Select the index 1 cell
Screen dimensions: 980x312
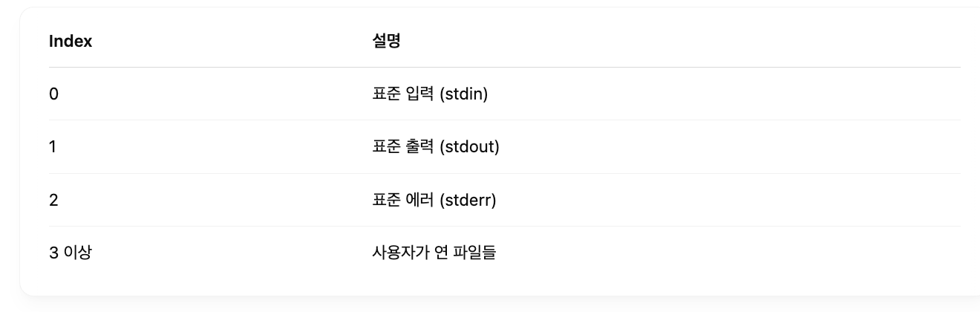pyautogui.click(x=53, y=147)
